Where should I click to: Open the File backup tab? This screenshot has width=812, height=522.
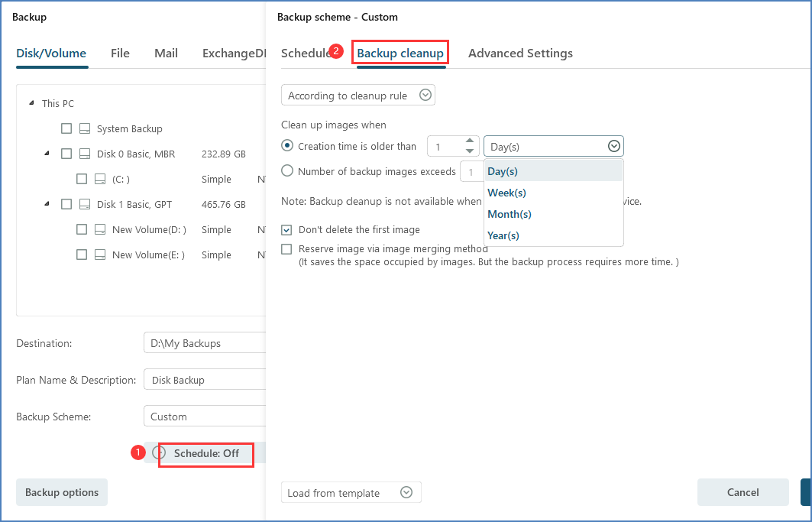tap(120, 53)
